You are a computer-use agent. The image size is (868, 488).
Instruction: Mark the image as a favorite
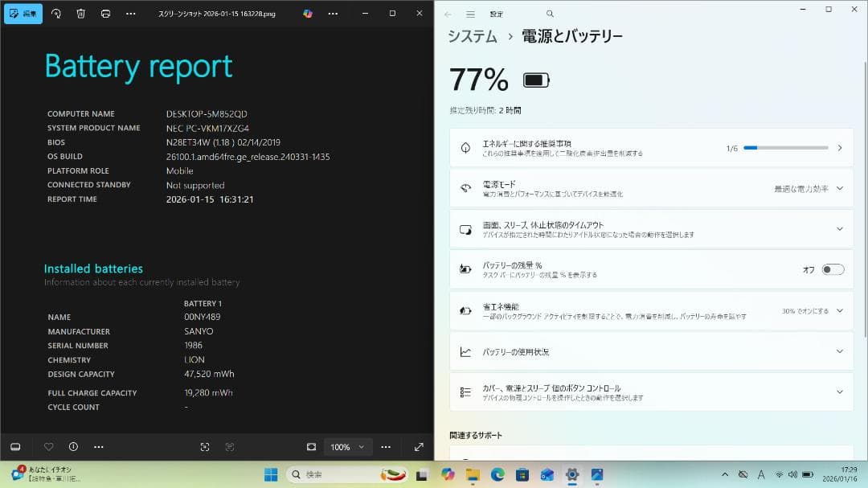(48, 446)
